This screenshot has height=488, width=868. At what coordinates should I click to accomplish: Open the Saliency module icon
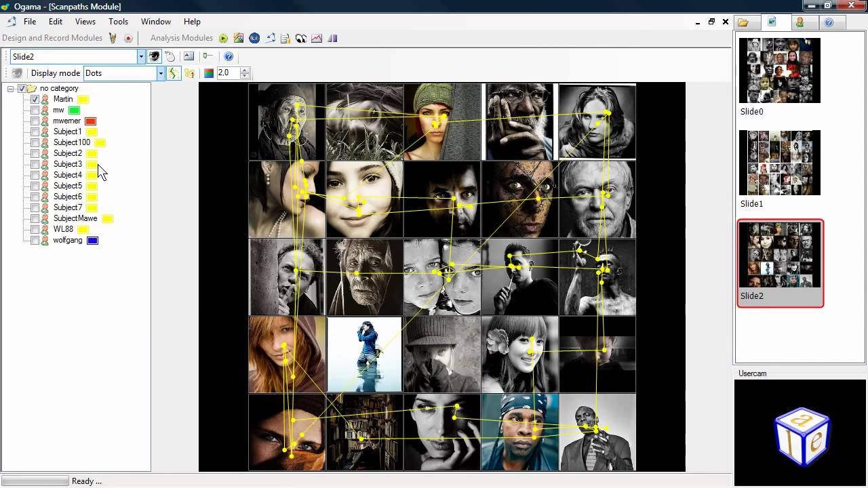tap(332, 39)
